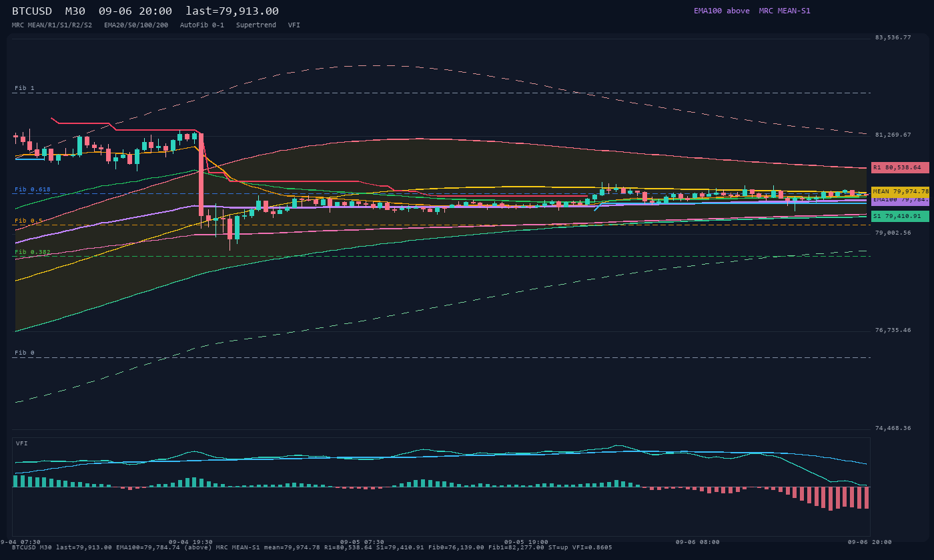The image size is (934, 560).
Task: Click the 09-05 19:00 time axis label
Action: click(x=526, y=542)
